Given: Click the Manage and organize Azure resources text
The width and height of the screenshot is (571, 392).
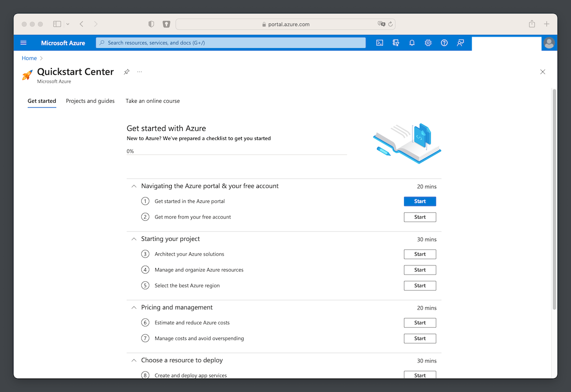Looking at the screenshot, I should (x=199, y=270).
